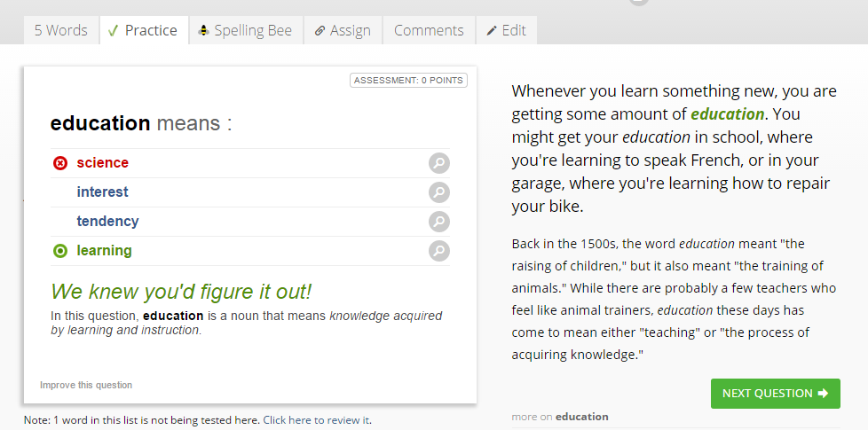This screenshot has width=868, height=430.
Task: Open the 'more on education' link
Action: pyautogui.click(x=560, y=417)
